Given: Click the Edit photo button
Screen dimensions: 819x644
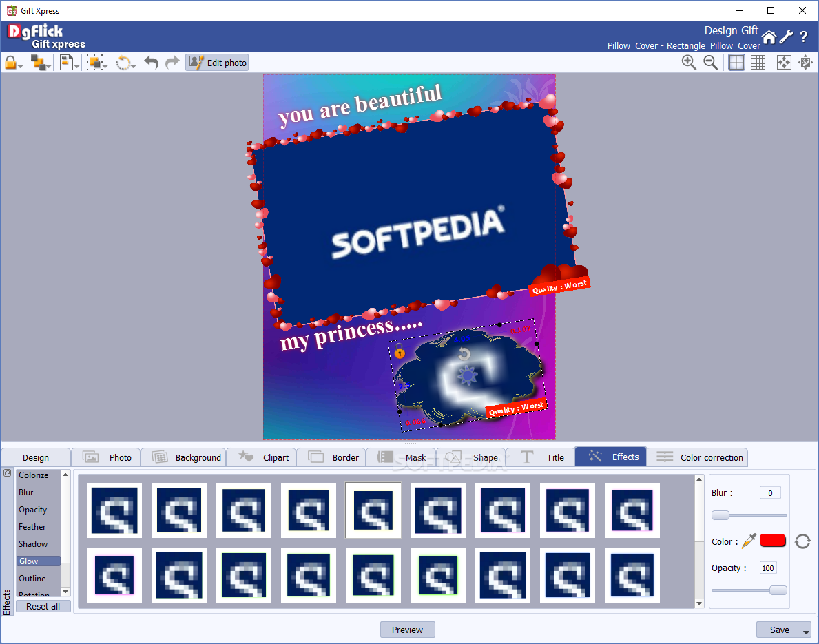Looking at the screenshot, I should tap(217, 63).
